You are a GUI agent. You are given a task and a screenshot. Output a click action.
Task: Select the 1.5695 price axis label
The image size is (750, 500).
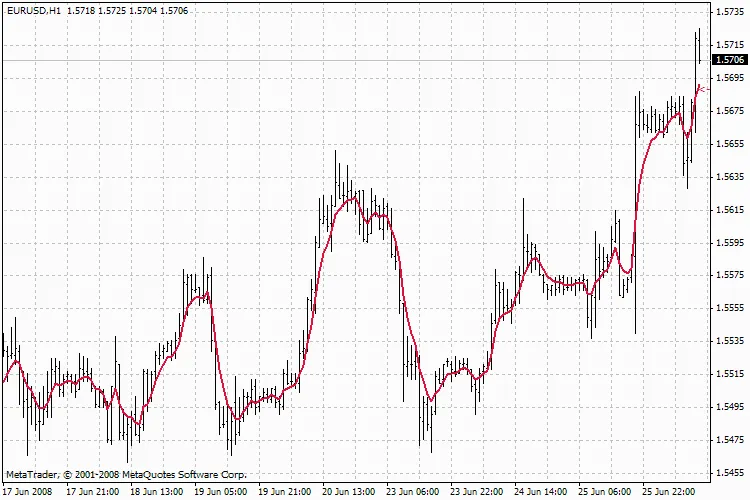tap(730, 78)
